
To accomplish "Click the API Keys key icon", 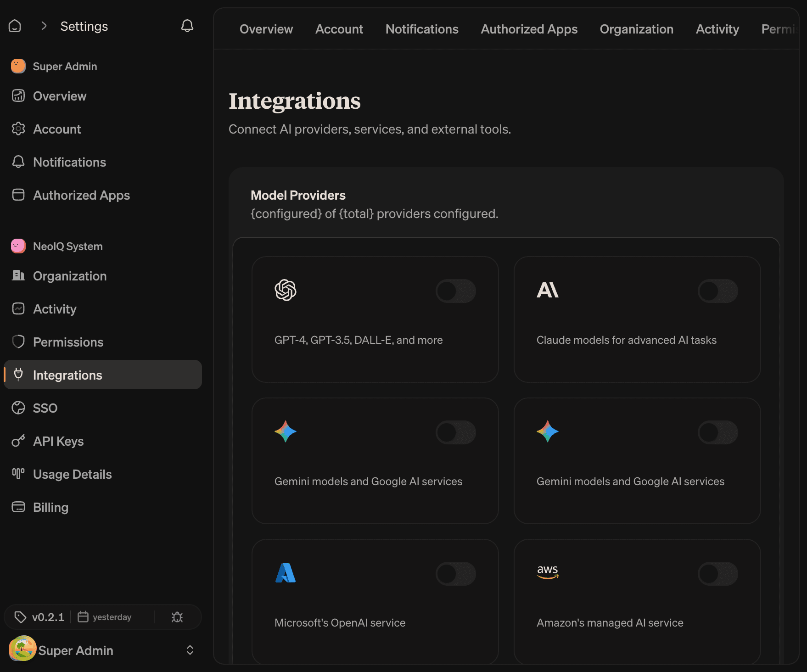I will pyautogui.click(x=18, y=441).
